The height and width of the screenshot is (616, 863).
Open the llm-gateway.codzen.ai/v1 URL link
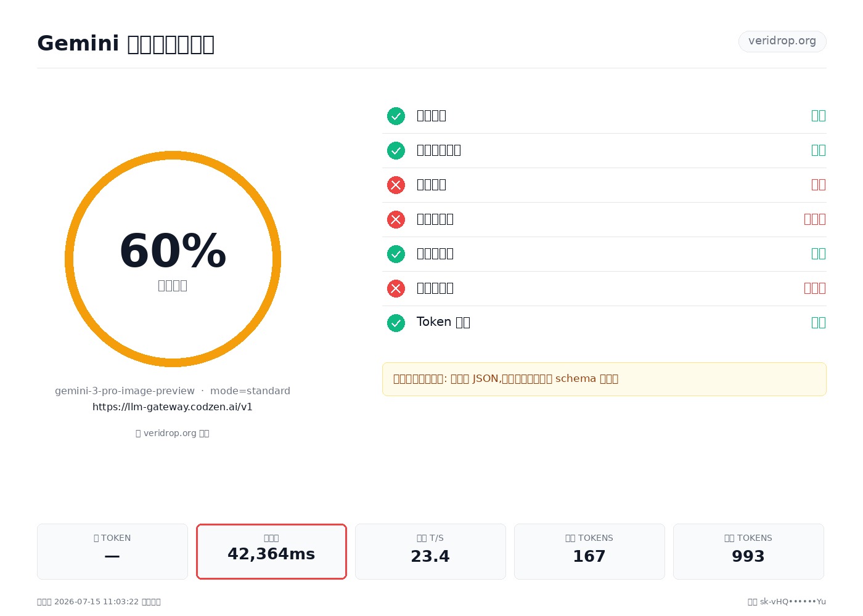click(173, 407)
